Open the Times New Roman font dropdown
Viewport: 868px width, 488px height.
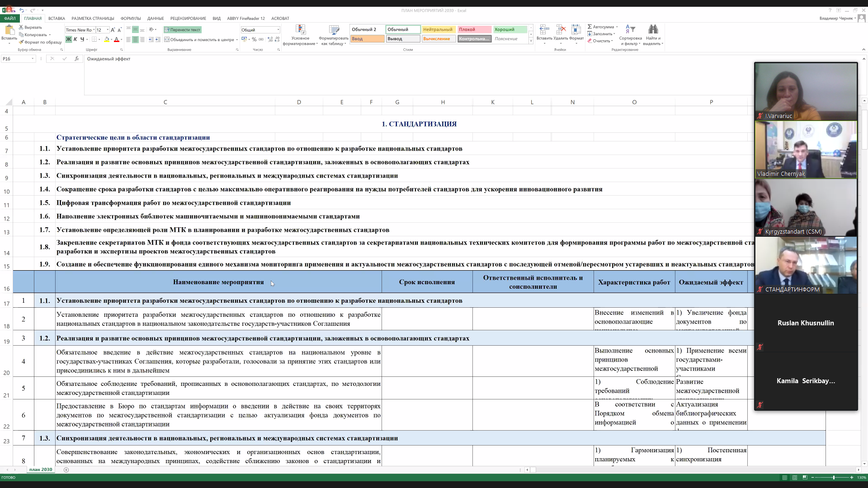pos(94,30)
